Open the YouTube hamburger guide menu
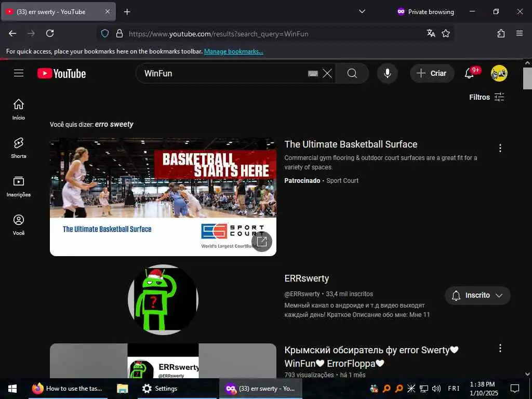 click(x=19, y=73)
